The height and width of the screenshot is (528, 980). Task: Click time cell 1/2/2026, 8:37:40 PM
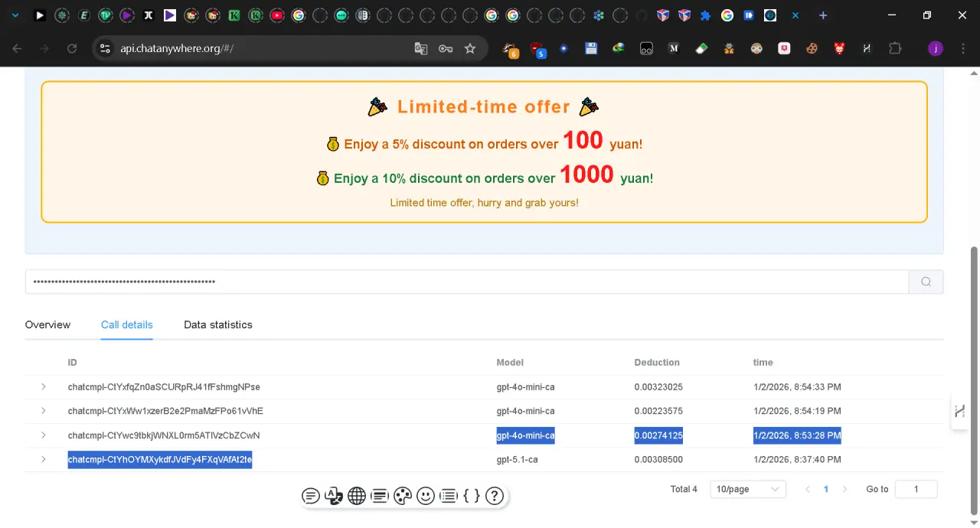point(797,459)
